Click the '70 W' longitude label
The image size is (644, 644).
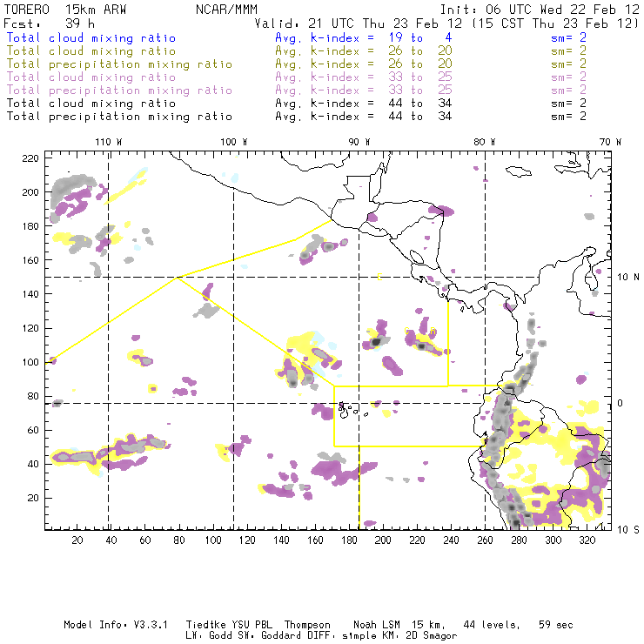click(x=610, y=142)
